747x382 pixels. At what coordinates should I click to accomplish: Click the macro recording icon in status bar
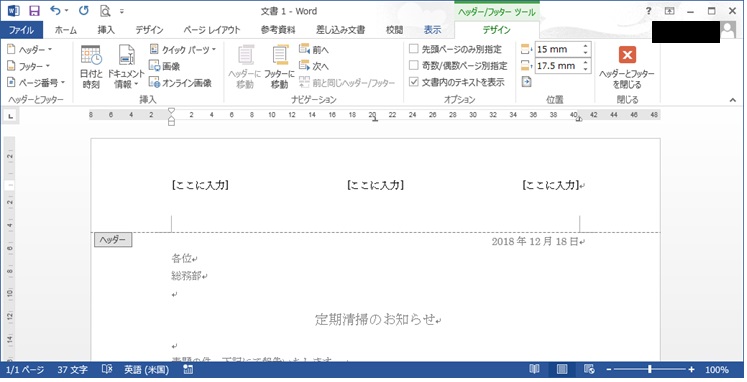pos(188,370)
